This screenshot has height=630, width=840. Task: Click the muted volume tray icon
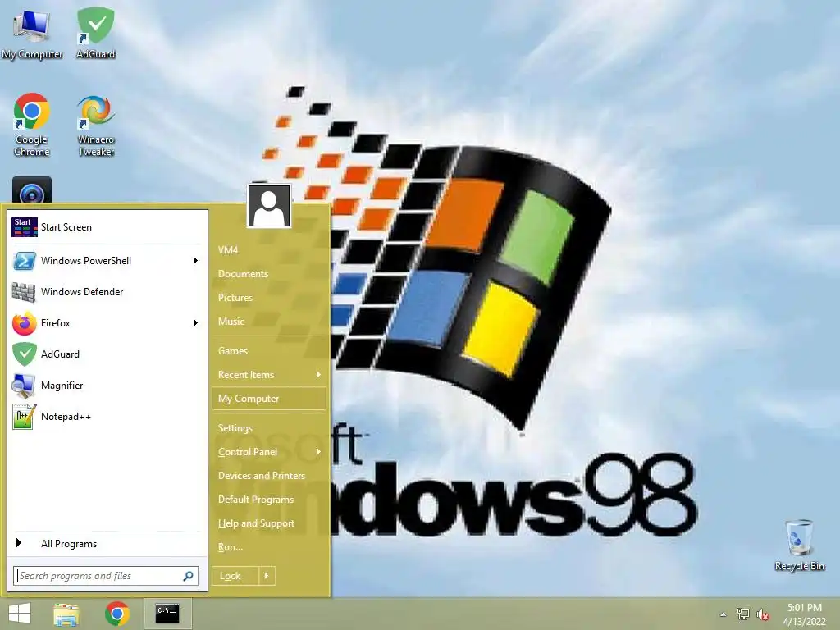[x=763, y=614]
